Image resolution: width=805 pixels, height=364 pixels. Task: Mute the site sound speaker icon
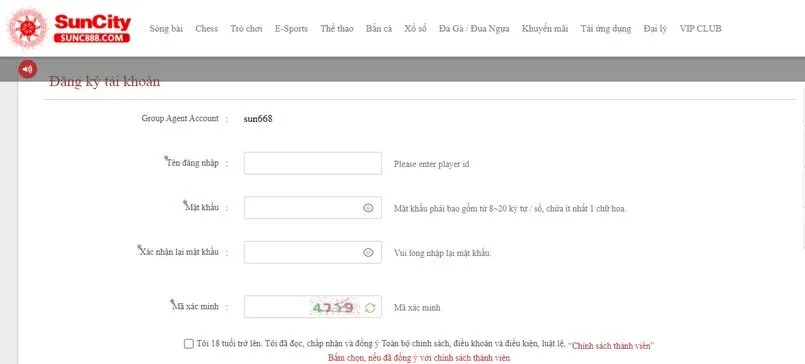[28, 69]
